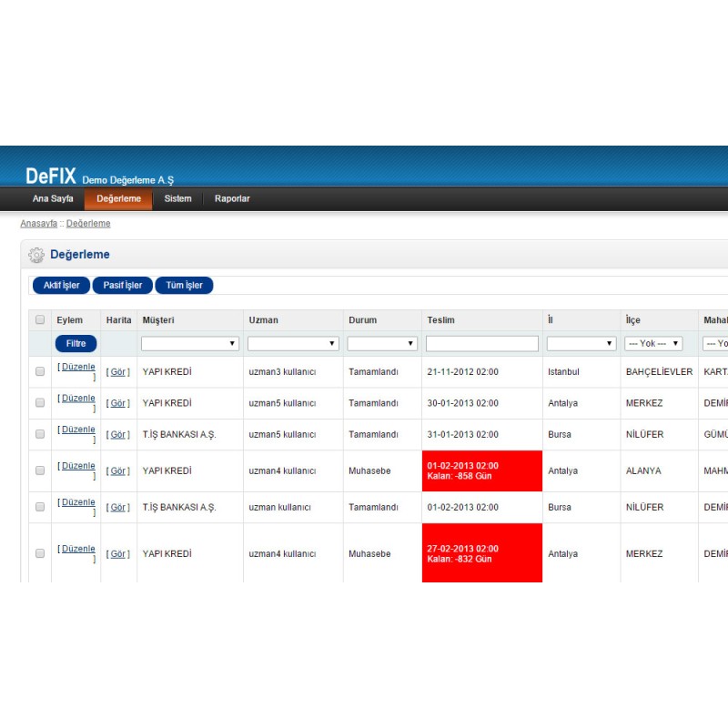Toggle the select-all checkbox in the table header
Screen dimensions: 728x728
click(x=40, y=319)
